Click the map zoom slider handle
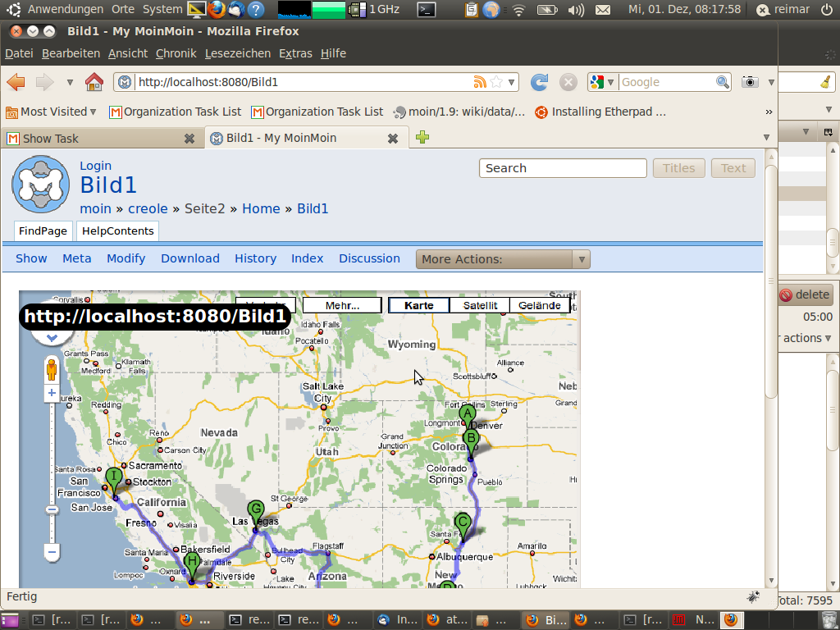Screen dimensions: 840x630 [x=52, y=509]
